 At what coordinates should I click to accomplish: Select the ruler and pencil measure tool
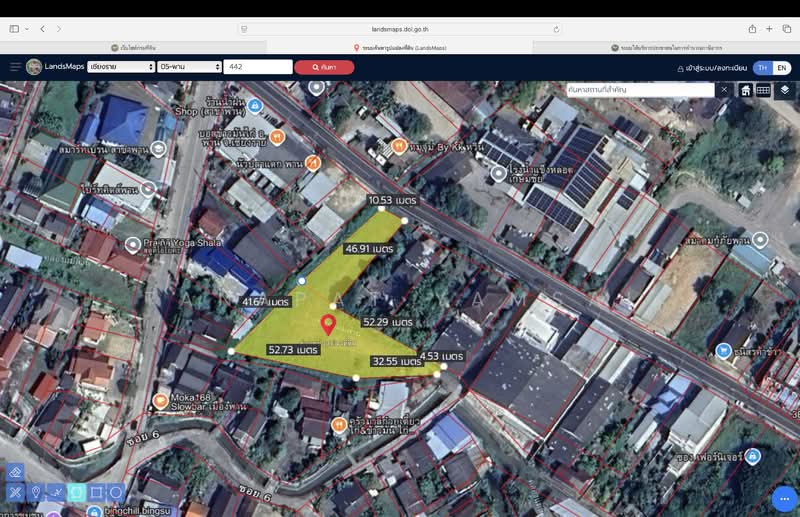[15, 492]
